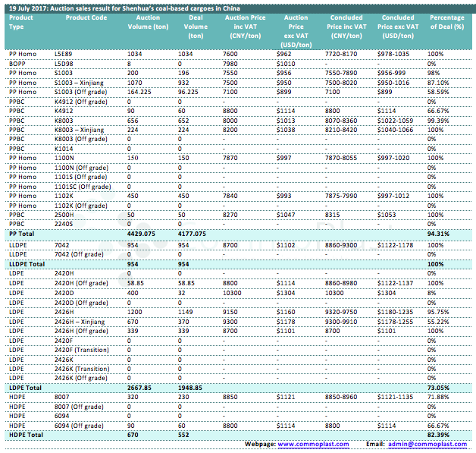Screen dimensions: 476x453
Task: Click product code 2240S cell
Action: 64,224
